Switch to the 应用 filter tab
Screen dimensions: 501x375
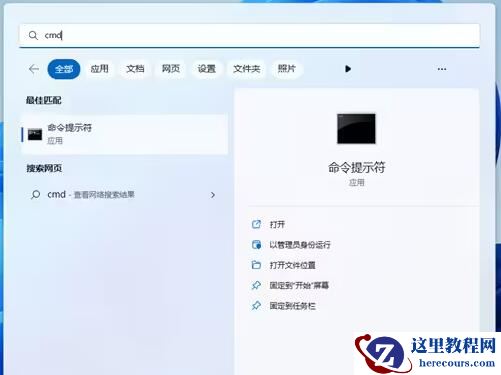[100, 69]
